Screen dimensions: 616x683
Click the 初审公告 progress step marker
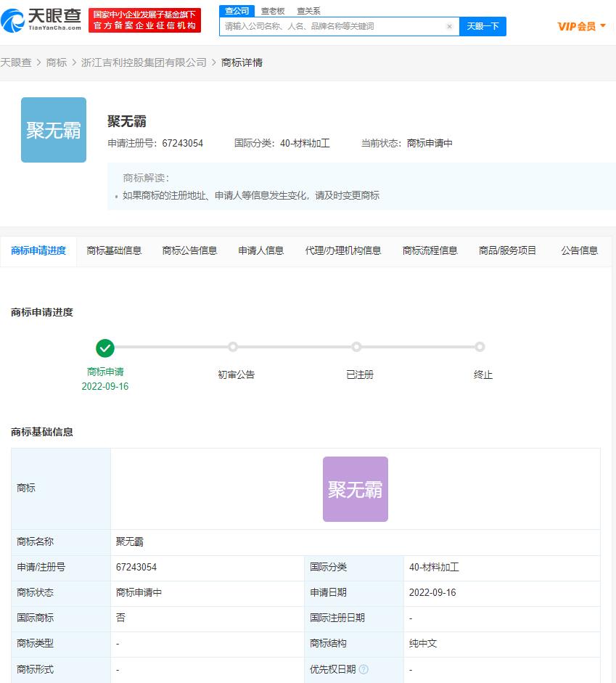(233, 347)
